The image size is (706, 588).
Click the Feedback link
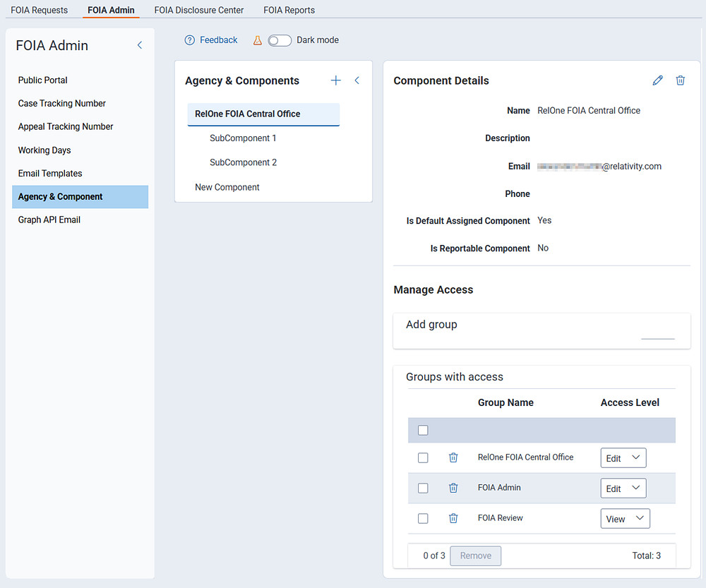click(x=218, y=40)
